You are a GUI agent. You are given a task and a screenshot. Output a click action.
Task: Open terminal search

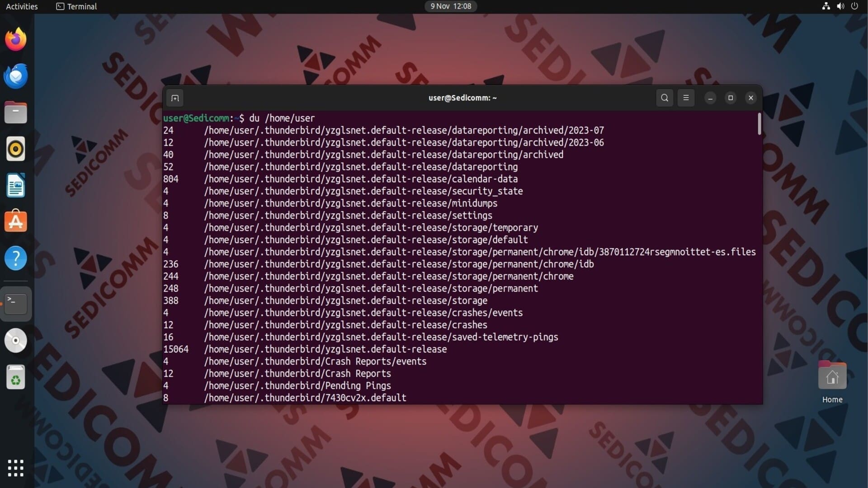point(665,98)
